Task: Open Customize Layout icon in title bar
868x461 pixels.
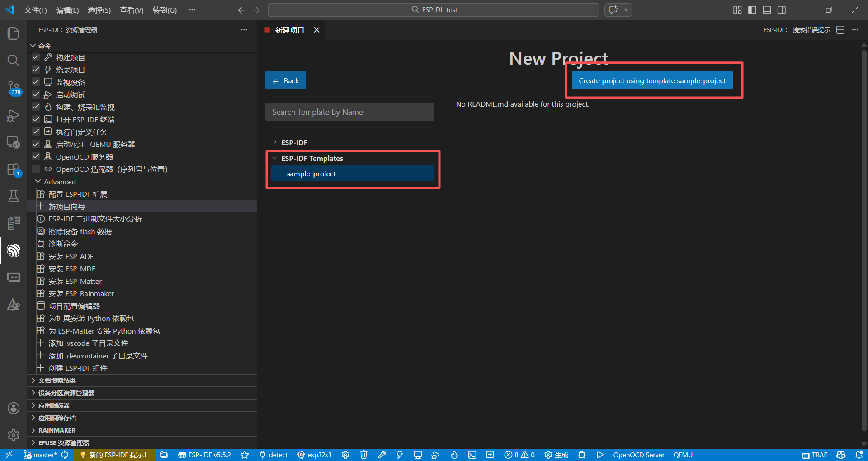Action: click(x=737, y=10)
